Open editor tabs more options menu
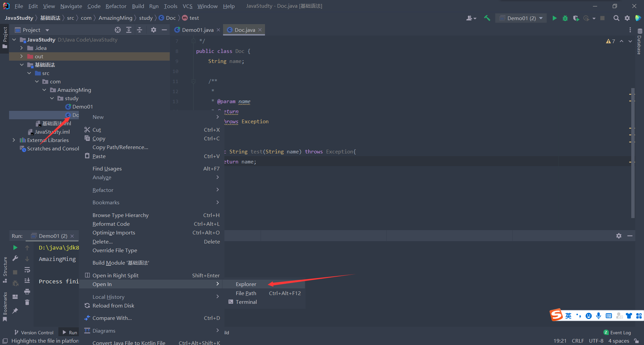This screenshot has height=345, width=644. point(630,30)
